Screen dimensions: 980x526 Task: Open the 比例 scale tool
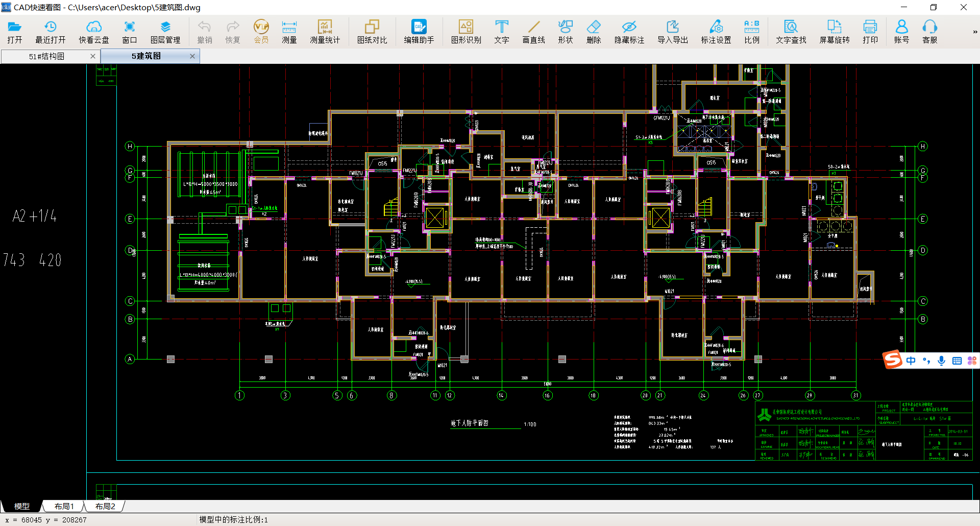752,32
